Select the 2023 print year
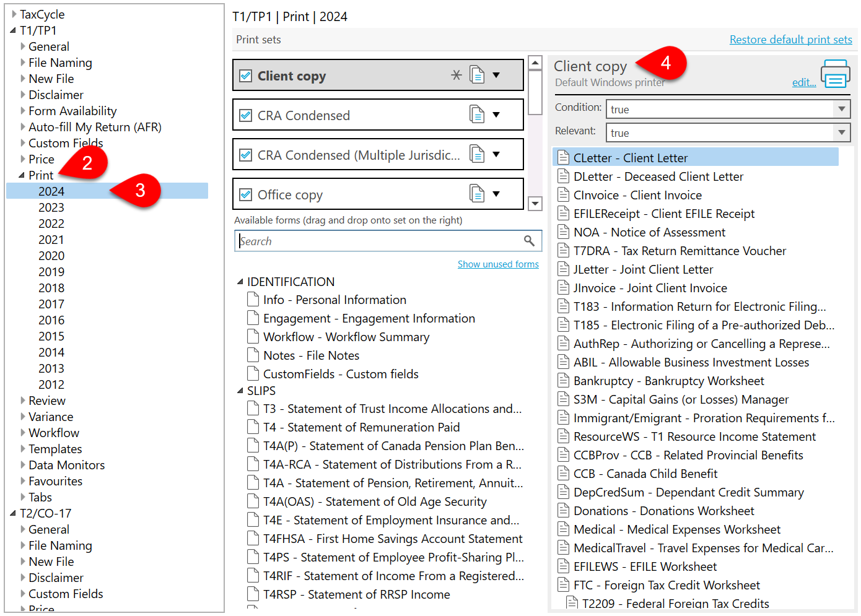 coord(51,207)
